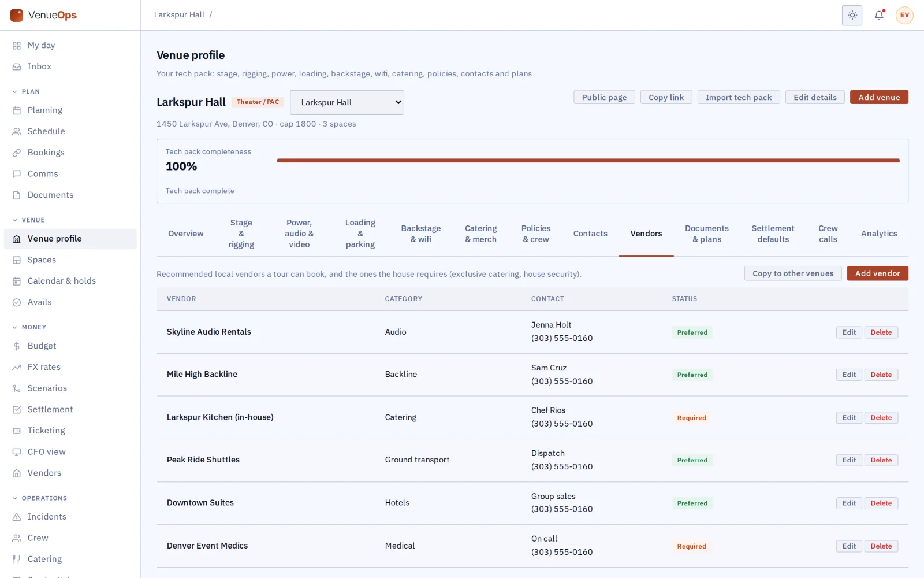
Task: Open the Ticketing section icon
Action: point(17,431)
